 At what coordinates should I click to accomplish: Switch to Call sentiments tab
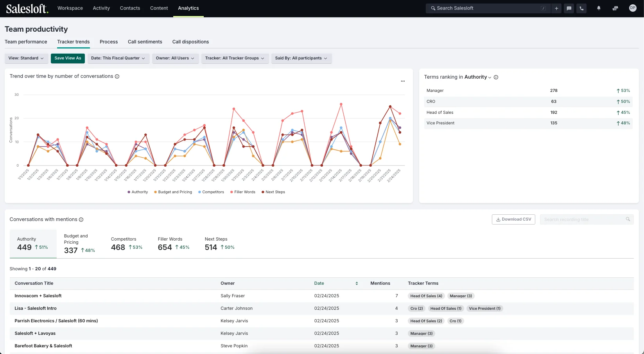[145, 42]
